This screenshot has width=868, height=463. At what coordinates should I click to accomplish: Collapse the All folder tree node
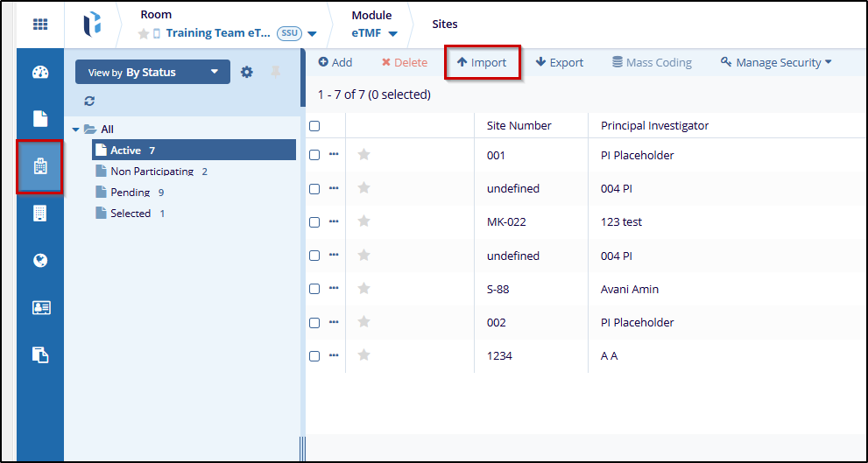[x=76, y=130]
